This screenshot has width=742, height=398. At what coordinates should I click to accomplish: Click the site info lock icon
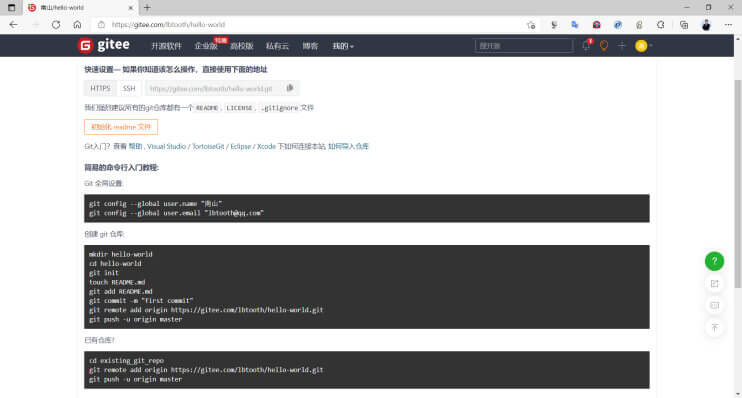pos(101,25)
